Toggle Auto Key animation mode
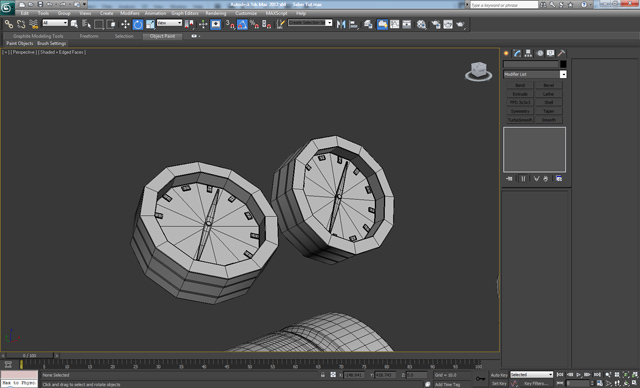This screenshot has width=640, height=388. [499, 375]
